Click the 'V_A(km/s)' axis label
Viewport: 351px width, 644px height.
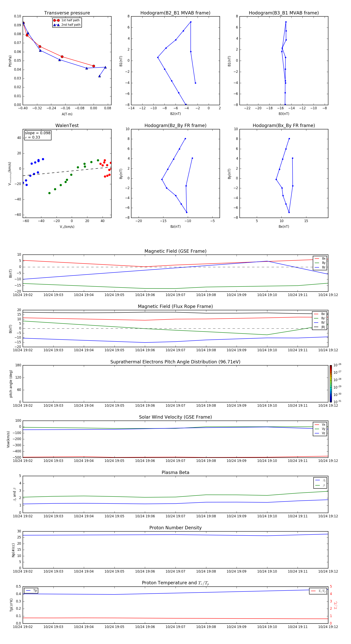tap(67, 227)
